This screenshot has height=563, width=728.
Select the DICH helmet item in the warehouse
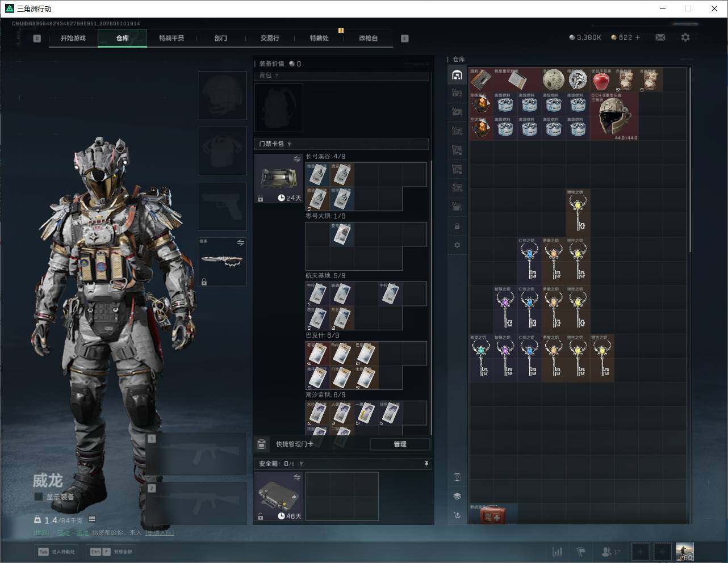[614, 116]
